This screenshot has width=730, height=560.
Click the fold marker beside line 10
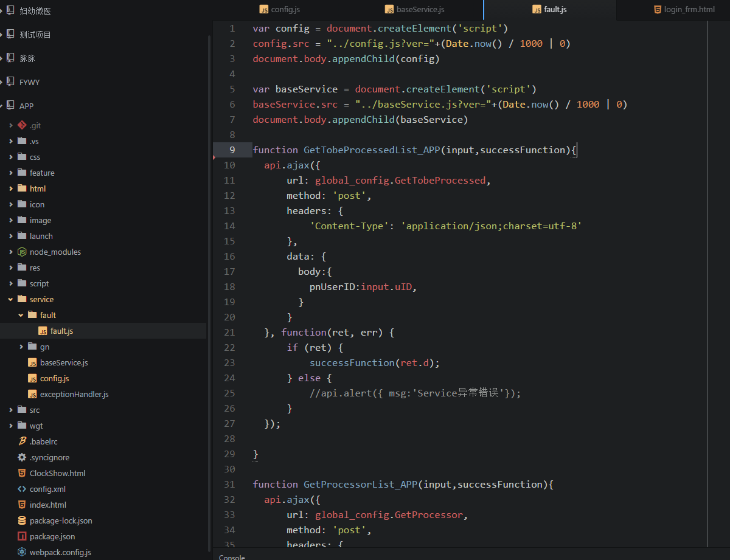click(x=214, y=157)
